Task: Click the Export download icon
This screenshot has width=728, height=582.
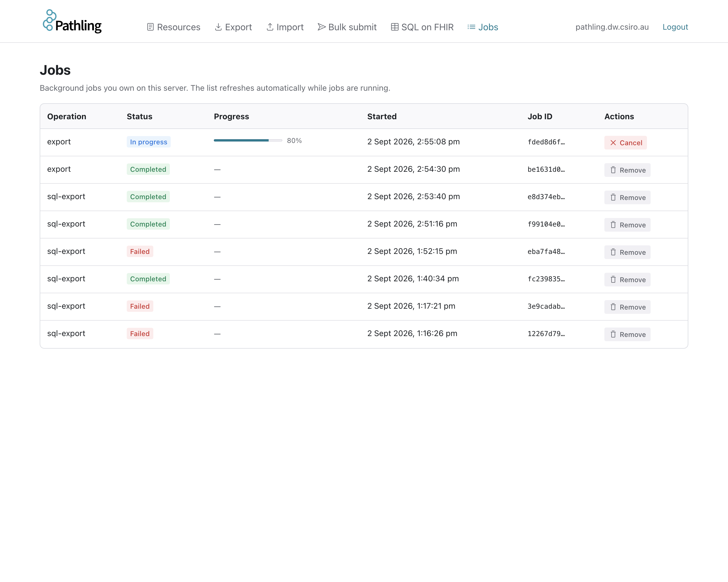Action: pyautogui.click(x=218, y=27)
